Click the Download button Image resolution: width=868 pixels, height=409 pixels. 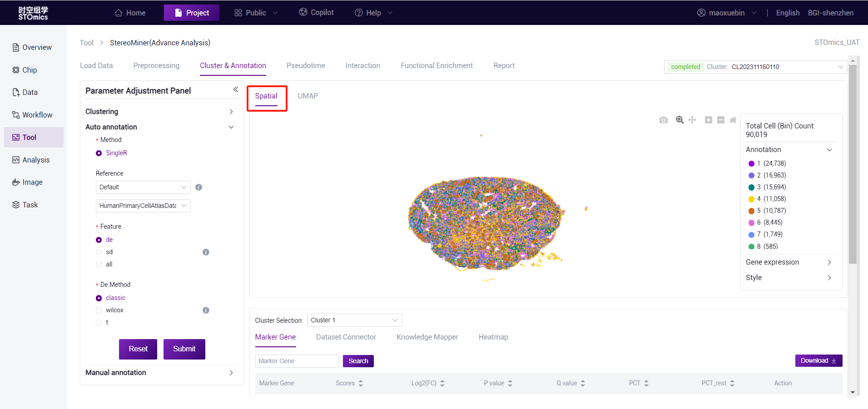(x=818, y=360)
